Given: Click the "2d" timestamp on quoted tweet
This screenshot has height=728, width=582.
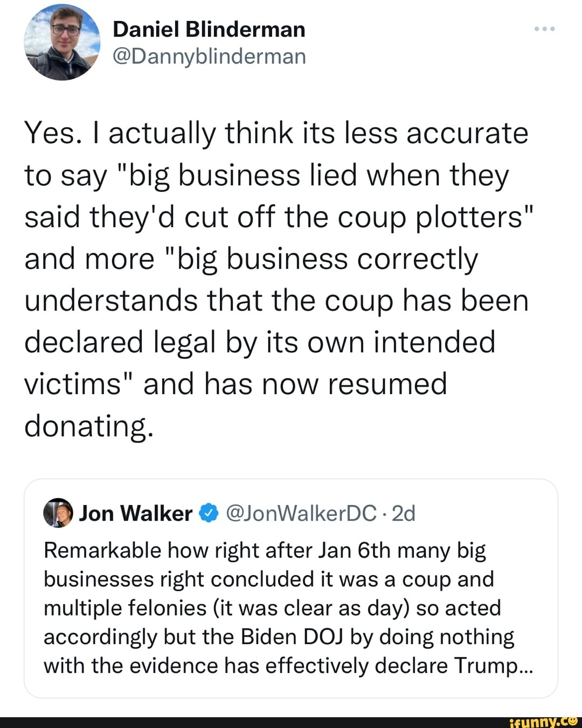Looking at the screenshot, I should pyautogui.click(x=404, y=514).
